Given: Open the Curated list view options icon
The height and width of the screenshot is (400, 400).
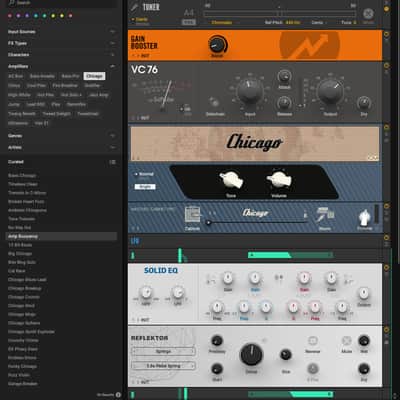Looking at the screenshot, I should coord(113,162).
